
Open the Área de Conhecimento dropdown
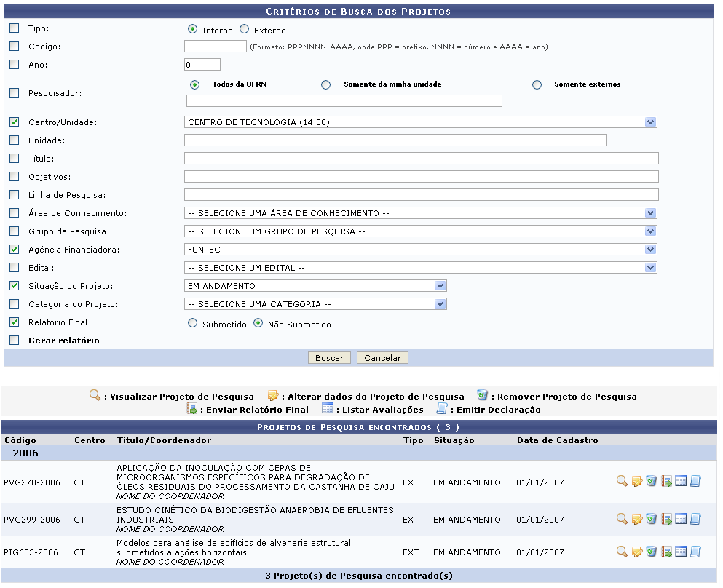(420, 213)
